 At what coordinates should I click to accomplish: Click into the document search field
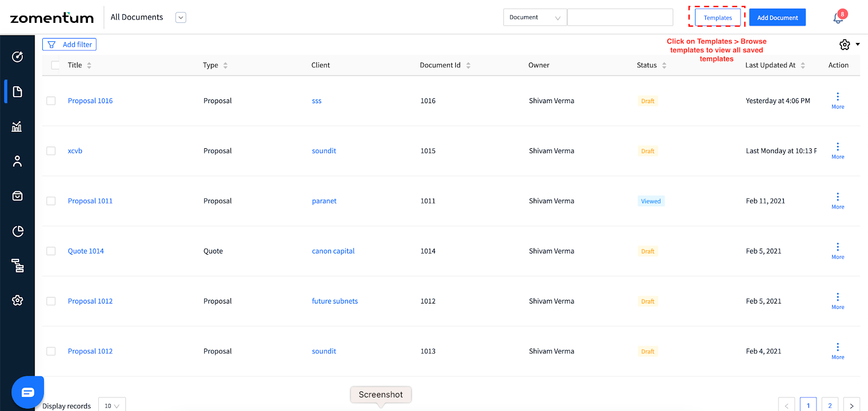[620, 17]
